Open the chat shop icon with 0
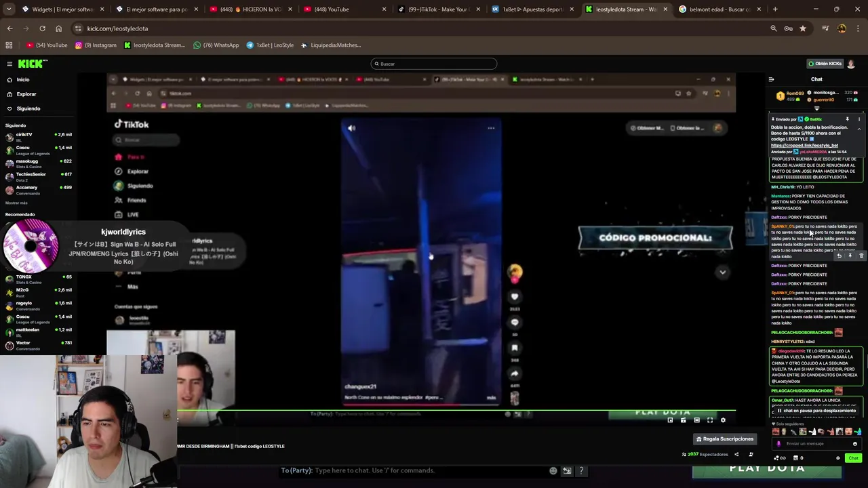Viewport: 868px width, 488px height. click(x=797, y=458)
